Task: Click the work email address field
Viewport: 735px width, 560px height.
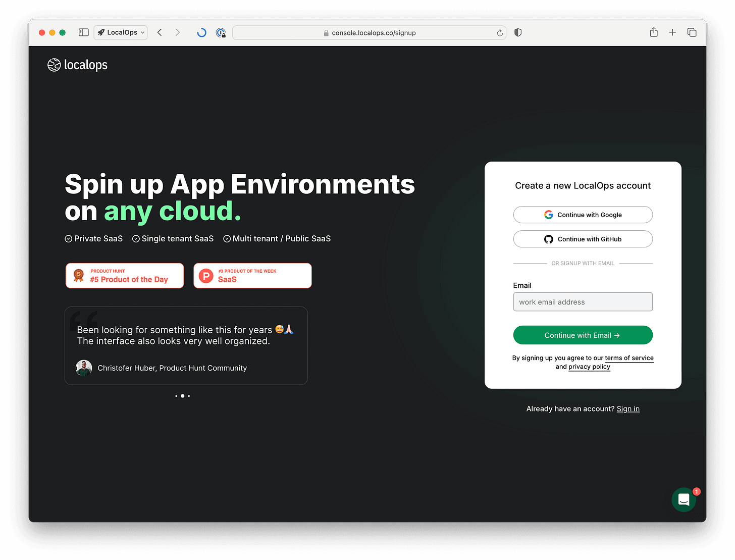Action: tap(583, 302)
